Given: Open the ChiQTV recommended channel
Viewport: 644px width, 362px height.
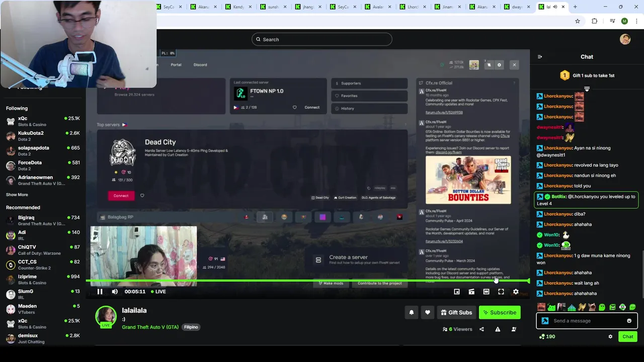Looking at the screenshot, I should pos(43,250).
